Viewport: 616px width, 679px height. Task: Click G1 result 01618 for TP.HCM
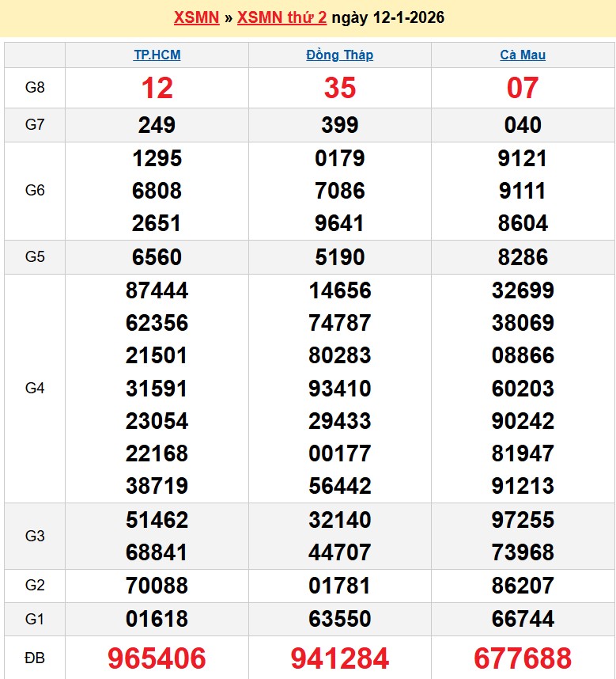(157, 618)
